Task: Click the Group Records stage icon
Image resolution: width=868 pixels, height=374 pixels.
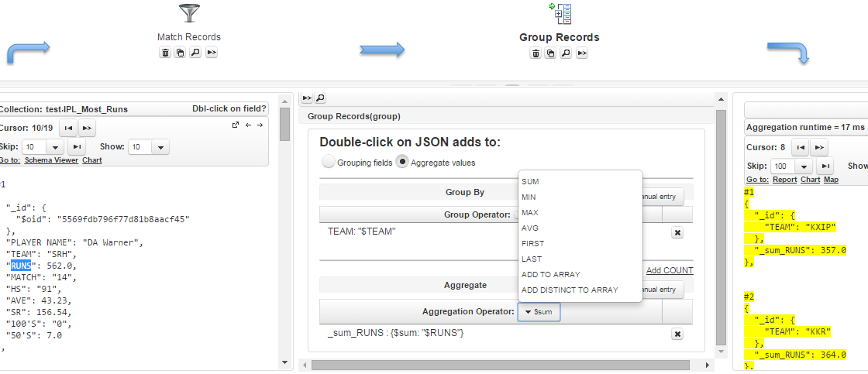Action: 559,15
